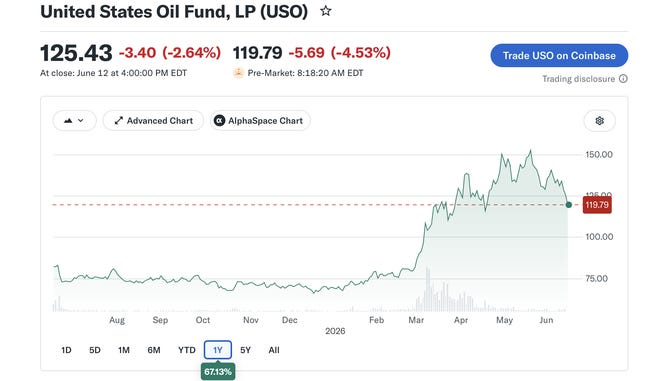This screenshot has width=670, height=381.
Task: Click the At close June 12 timestamp
Action: point(114,73)
